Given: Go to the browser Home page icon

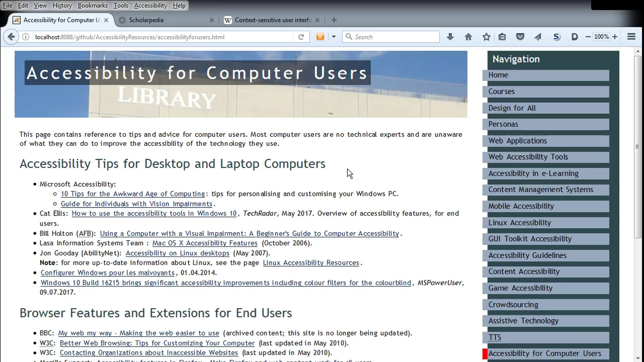Looking at the screenshot, I should pos(468,37).
